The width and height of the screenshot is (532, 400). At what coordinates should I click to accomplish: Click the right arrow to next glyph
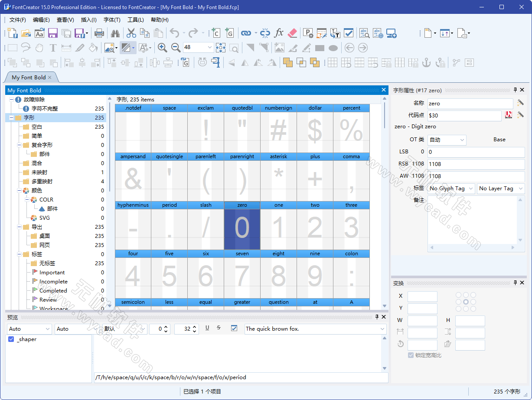coord(362,48)
